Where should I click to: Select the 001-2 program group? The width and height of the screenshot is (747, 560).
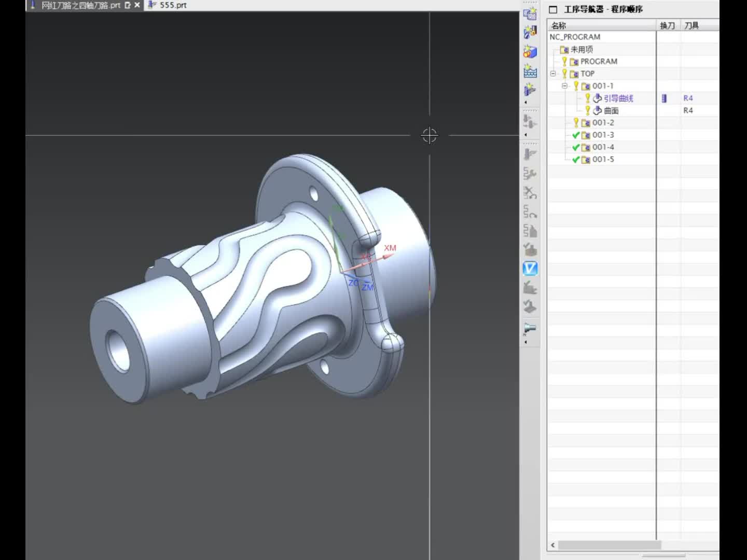tap(603, 123)
